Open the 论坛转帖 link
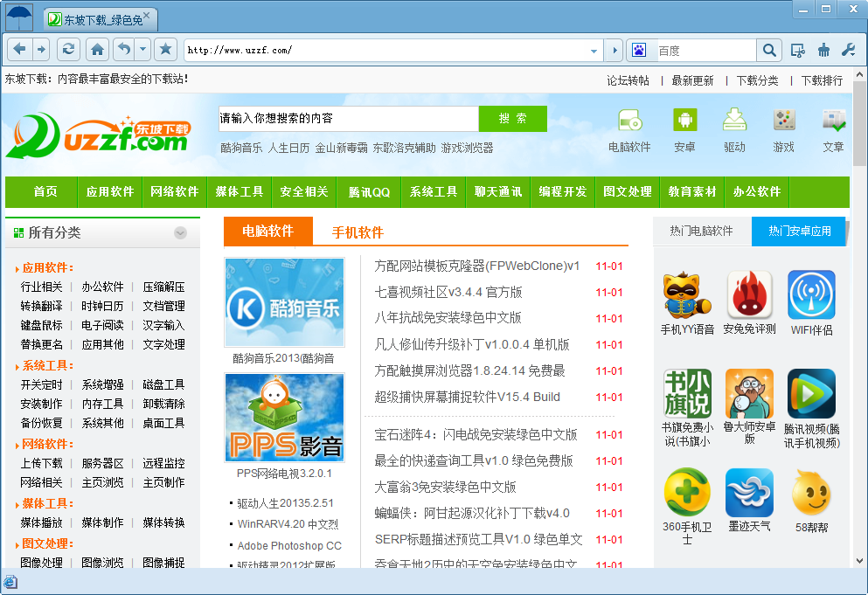 click(x=628, y=80)
